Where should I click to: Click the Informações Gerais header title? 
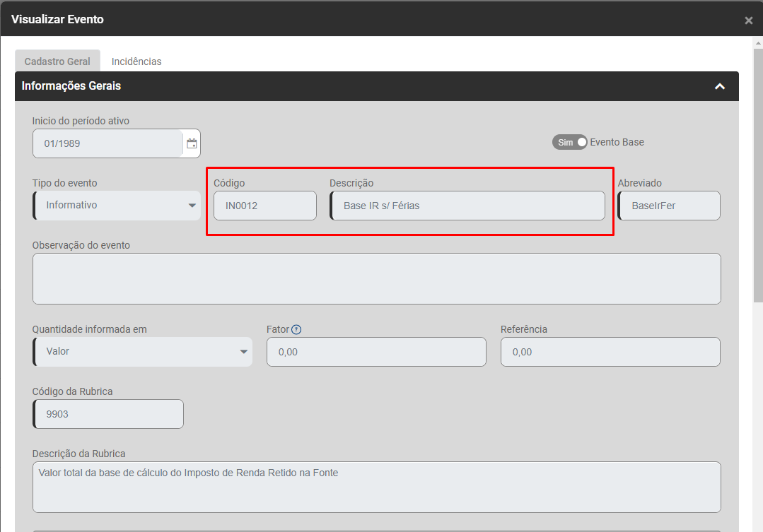71,86
